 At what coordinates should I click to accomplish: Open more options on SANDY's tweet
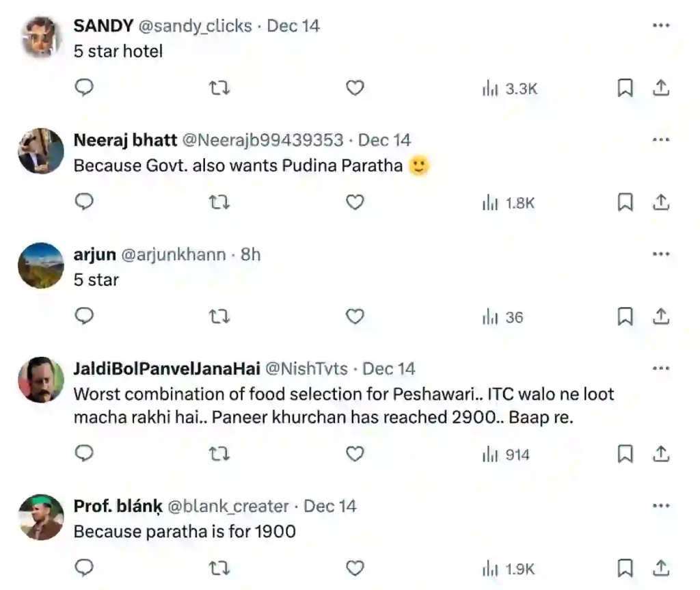click(660, 26)
